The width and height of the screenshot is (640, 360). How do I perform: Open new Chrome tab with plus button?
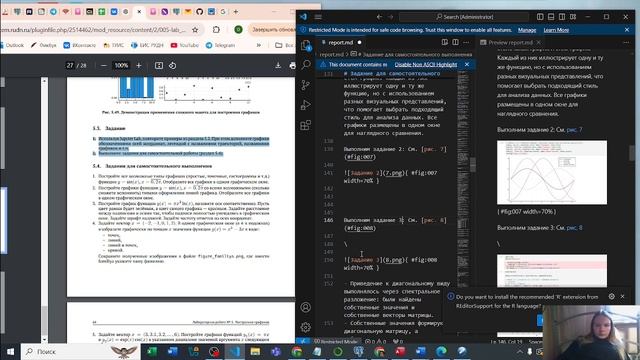[236, 12]
